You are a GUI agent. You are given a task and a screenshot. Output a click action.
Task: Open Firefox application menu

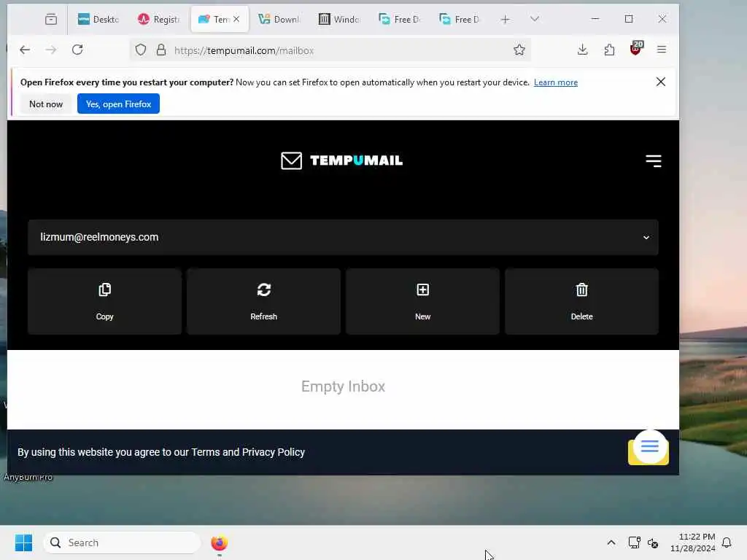tap(661, 50)
